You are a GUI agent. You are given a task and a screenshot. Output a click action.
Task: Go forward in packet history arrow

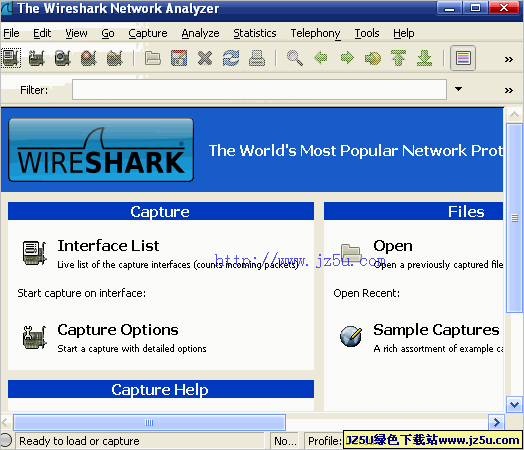tap(347, 58)
